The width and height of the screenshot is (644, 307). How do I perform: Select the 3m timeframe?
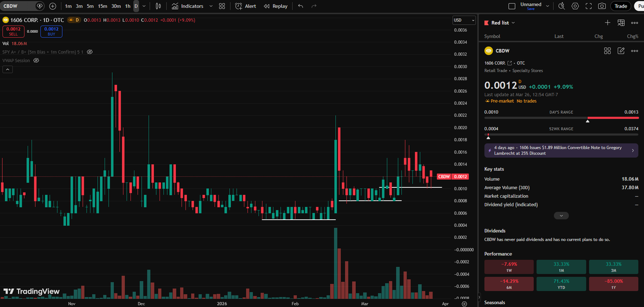coord(79,6)
